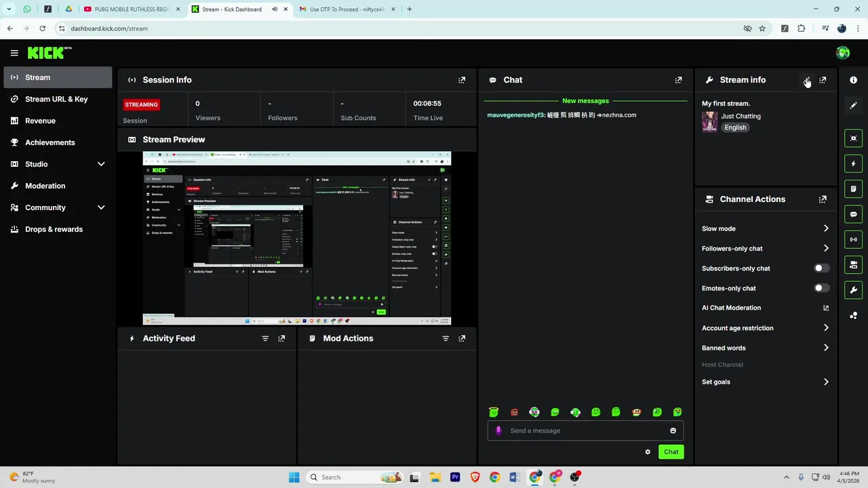The height and width of the screenshot is (488, 868).
Task: Select Stream in the left sidebar
Action: (58, 77)
